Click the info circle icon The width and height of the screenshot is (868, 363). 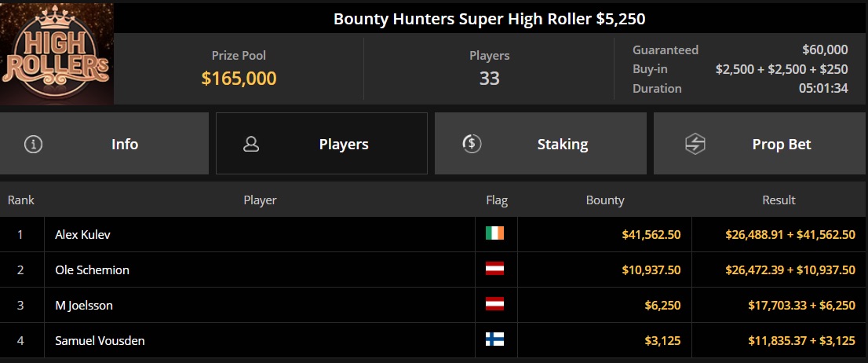[x=34, y=144]
